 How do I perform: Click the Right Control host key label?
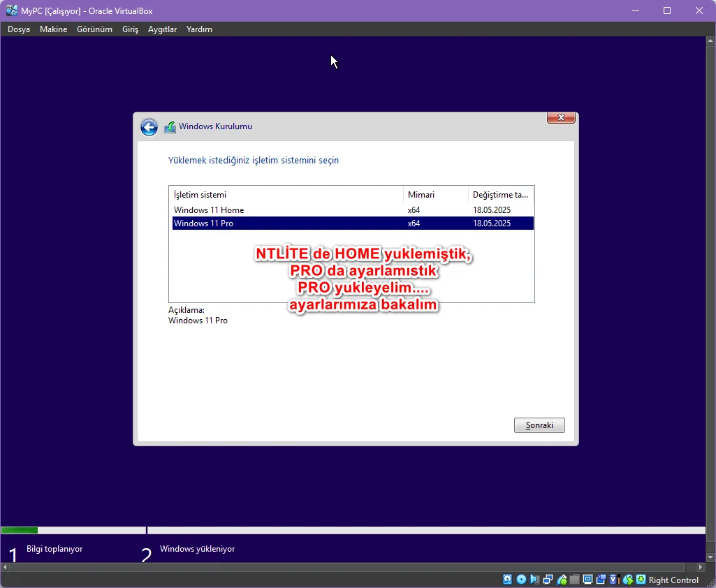click(673, 580)
